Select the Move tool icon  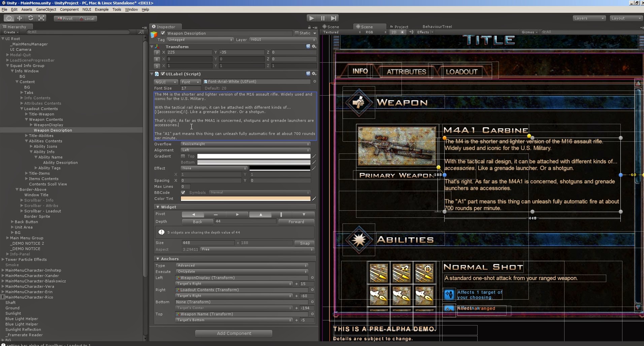(x=20, y=18)
